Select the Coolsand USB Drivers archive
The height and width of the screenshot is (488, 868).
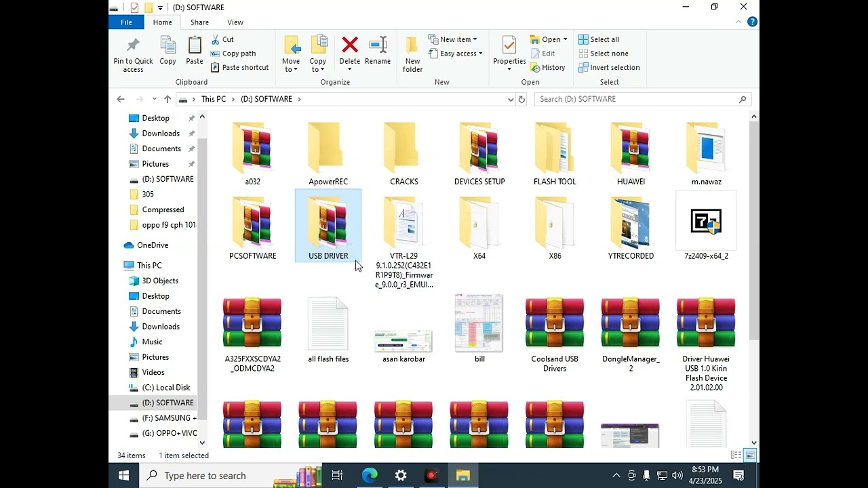coord(555,335)
